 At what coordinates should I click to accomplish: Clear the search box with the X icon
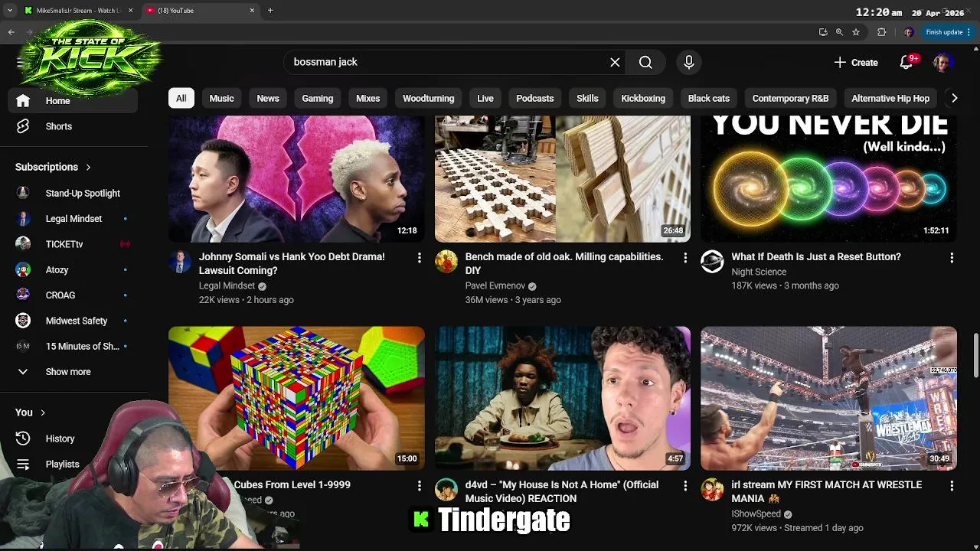(615, 62)
